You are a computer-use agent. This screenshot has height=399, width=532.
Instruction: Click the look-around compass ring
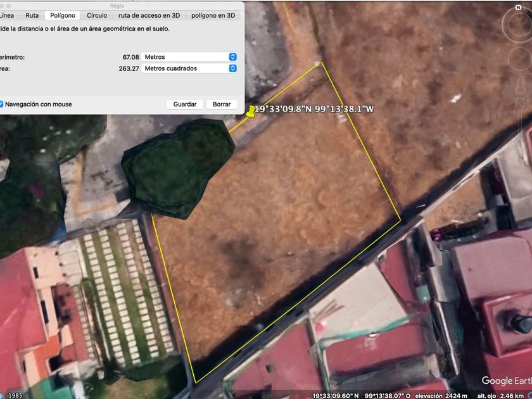click(507, 25)
